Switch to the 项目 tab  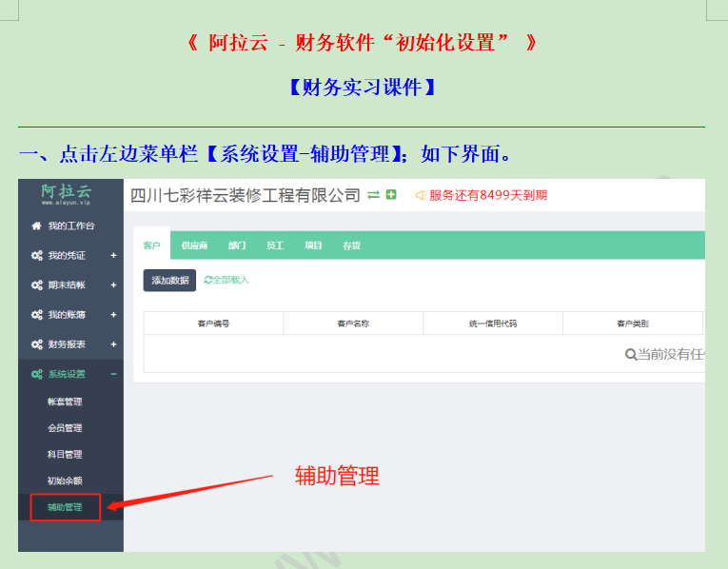pyautogui.click(x=313, y=245)
